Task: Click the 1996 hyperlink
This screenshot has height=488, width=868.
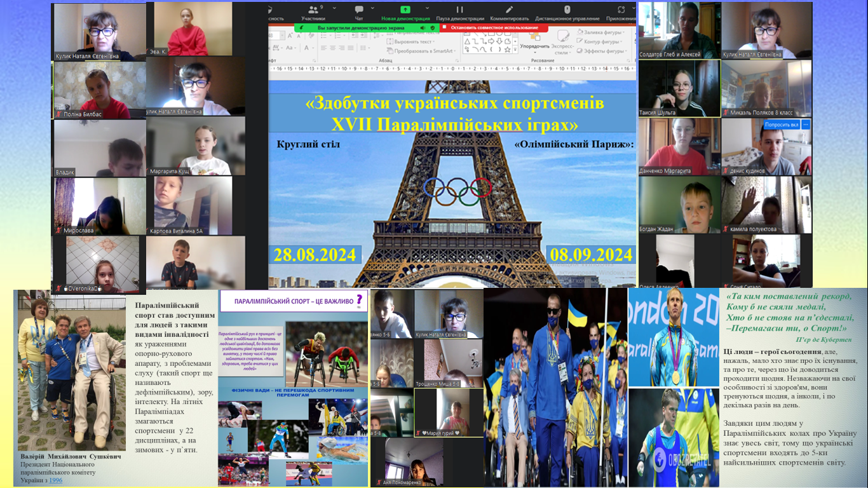Action: point(56,480)
